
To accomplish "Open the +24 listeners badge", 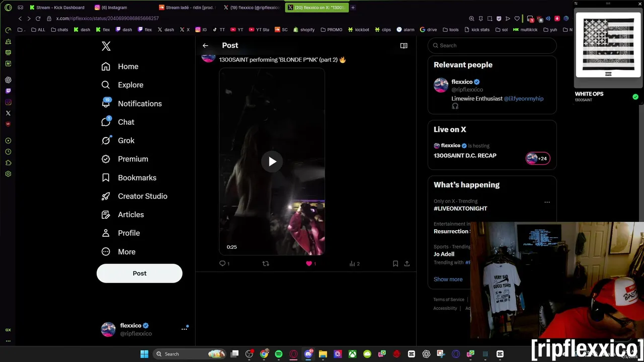I will pos(538,158).
